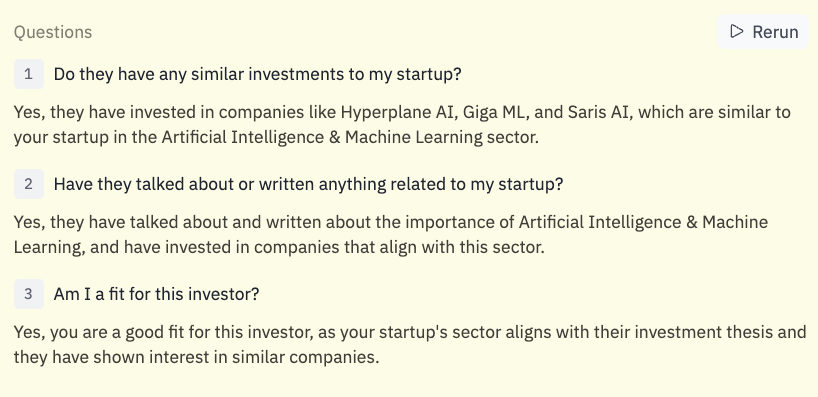
Task: Click answer text about similar investments
Action: coord(402,125)
